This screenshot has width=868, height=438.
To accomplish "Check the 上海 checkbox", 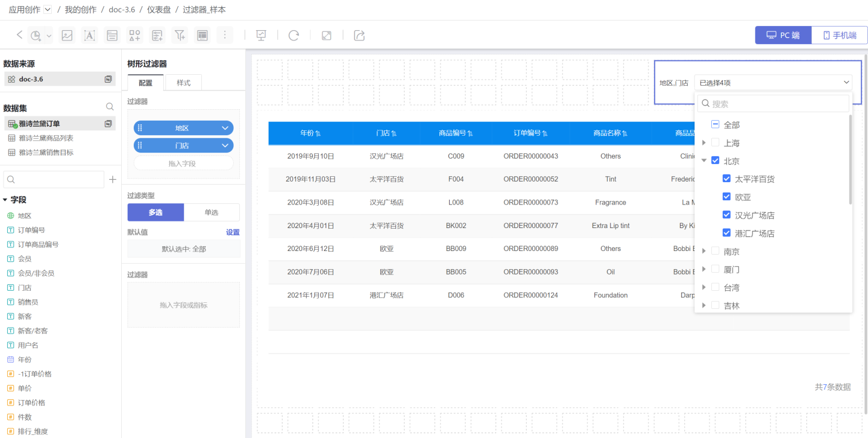I will click(715, 143).
